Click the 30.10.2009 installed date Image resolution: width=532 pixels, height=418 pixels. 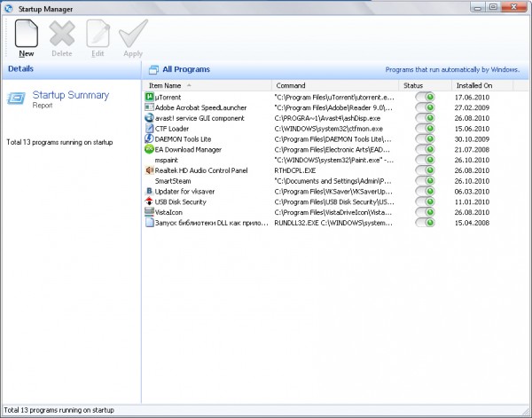pos(472,138)
